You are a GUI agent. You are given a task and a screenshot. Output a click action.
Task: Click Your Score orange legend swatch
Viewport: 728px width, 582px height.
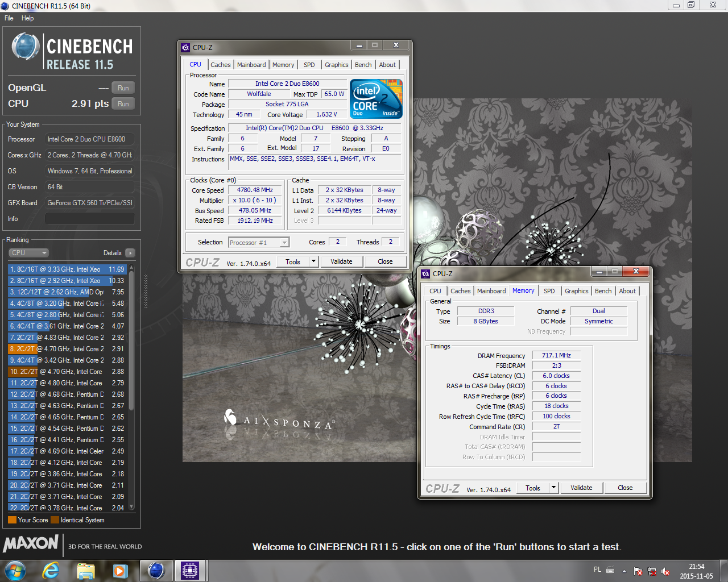point(12,520)
